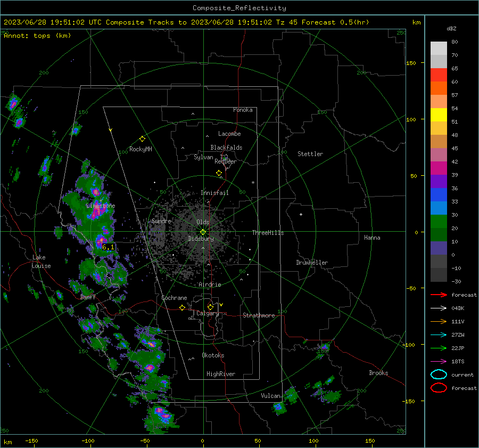Click the Airdrie city label

[210, 284]
